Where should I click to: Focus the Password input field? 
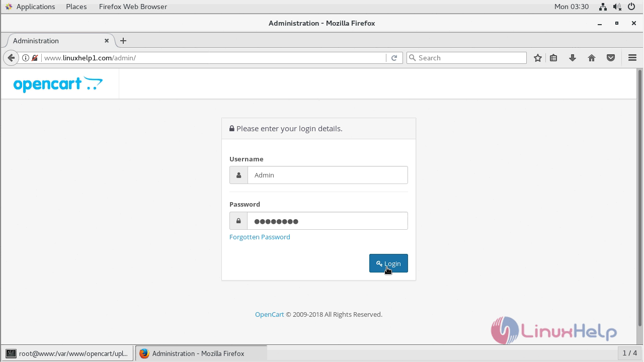coord(328,221)
